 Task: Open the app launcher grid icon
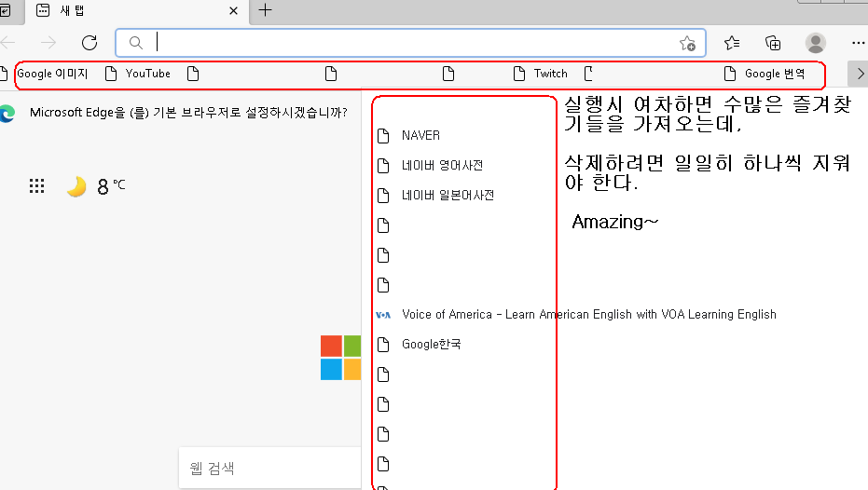coord(36,185)
